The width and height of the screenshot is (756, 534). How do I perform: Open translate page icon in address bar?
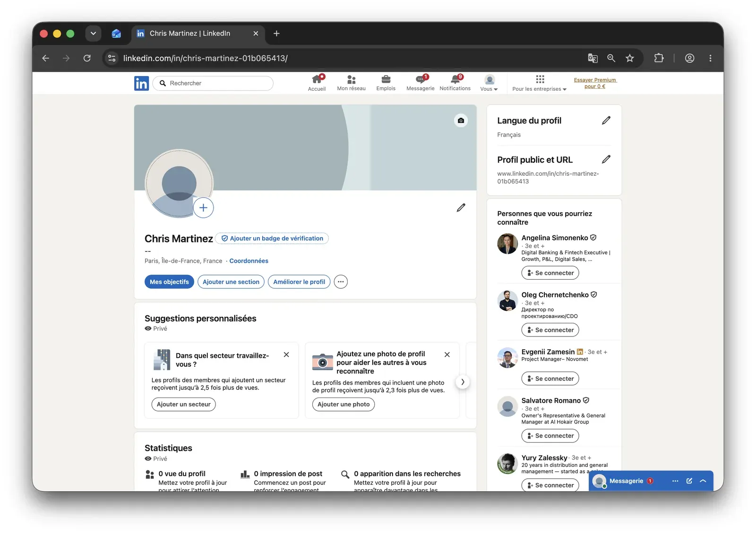click(x=593, y=58)
